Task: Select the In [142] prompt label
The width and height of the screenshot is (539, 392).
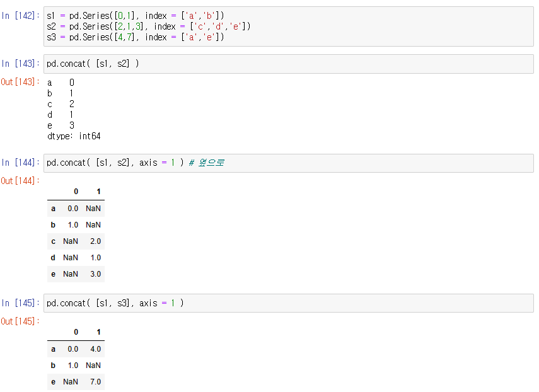Action: pyautogui.click(x=20, y=16)
